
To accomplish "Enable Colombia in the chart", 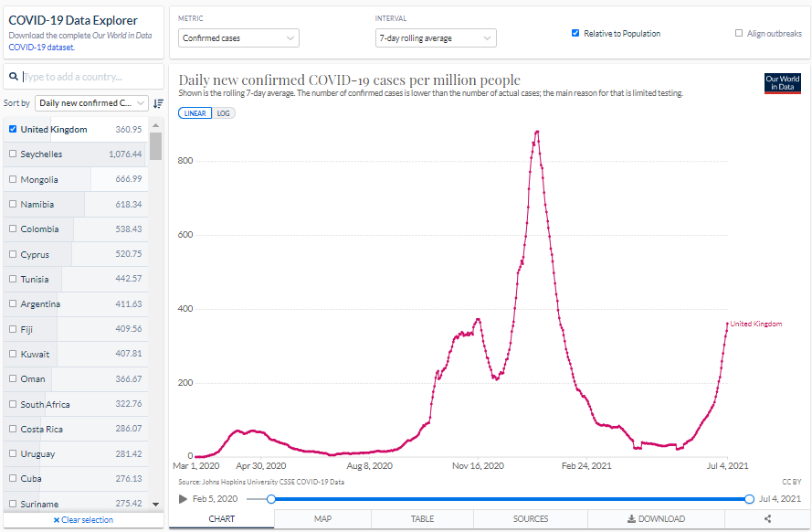I will click(x=13, y=229).
